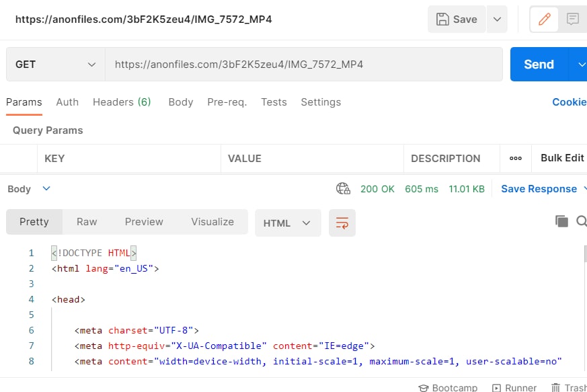Viewport: 587px width, 392px height.
Task: Open the Save options dropdown arrow
Action: 497,19
